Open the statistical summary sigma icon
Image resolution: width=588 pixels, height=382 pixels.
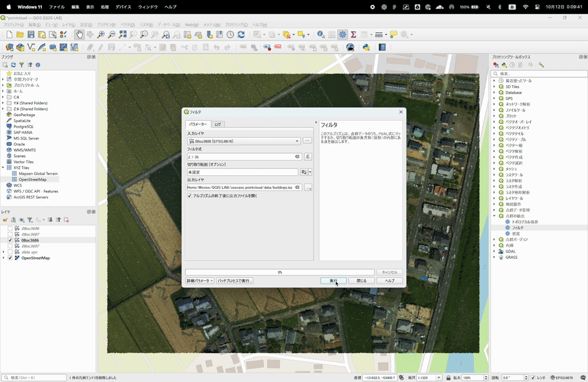(353, 35)
